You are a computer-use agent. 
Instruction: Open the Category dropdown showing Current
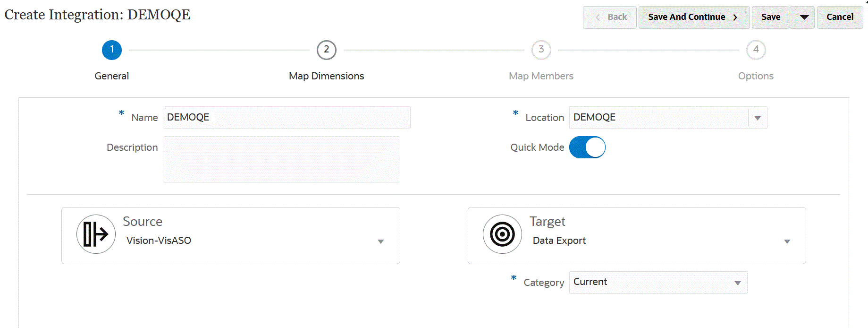point(737,283)
